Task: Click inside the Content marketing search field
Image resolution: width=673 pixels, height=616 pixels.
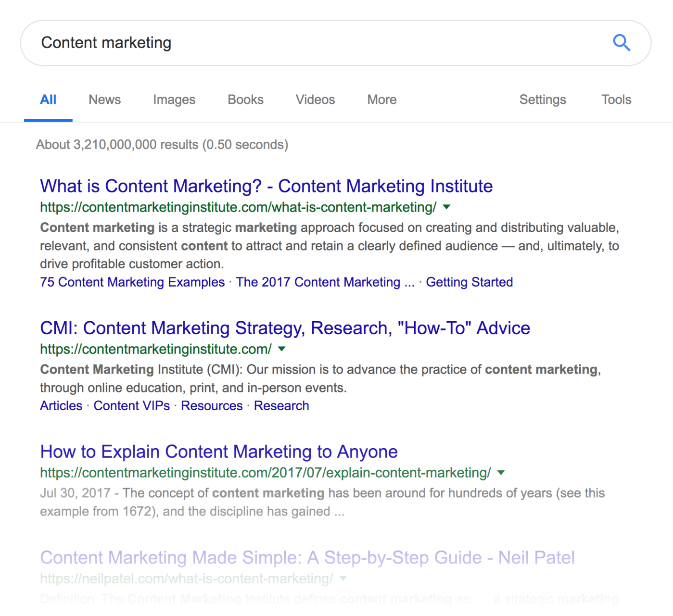Action: [x=317, y=43]
